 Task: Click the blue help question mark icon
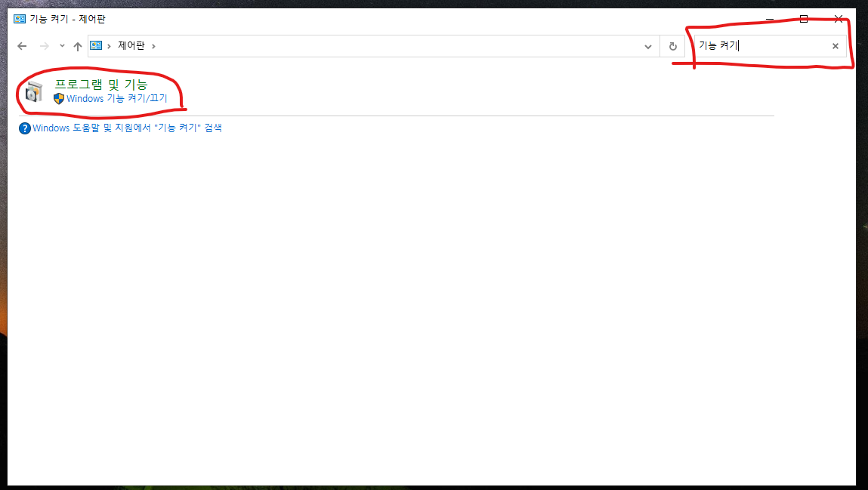pos(24,128)
